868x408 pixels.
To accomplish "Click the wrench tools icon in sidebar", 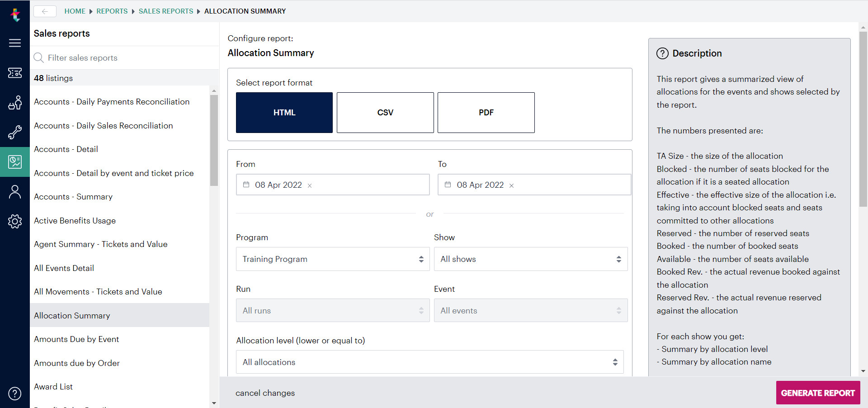I will 15,132.
